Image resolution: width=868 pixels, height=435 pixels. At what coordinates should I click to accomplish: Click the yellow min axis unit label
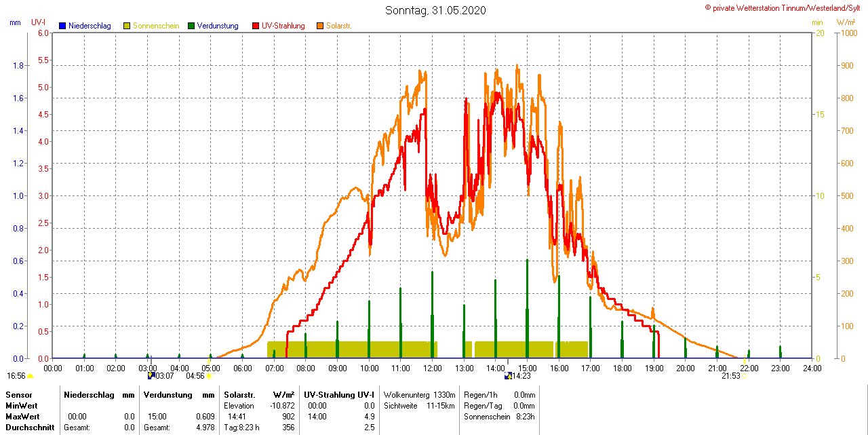click(x=817, y=22)
